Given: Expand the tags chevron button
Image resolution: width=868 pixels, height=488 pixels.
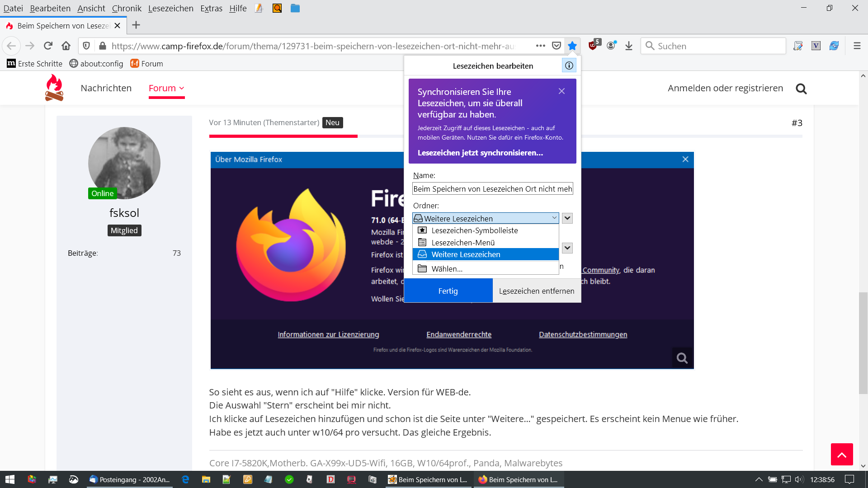Looking at the screenshot, I should pos(567,248).
